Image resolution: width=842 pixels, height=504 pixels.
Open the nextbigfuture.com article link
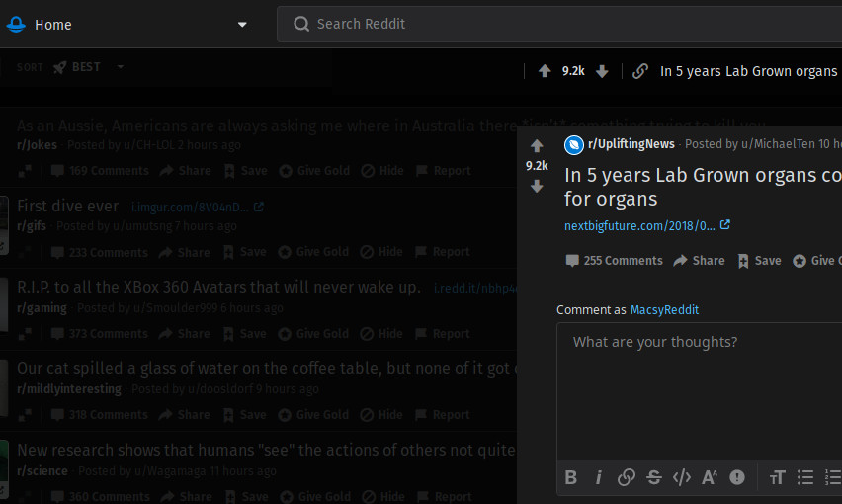639,226
